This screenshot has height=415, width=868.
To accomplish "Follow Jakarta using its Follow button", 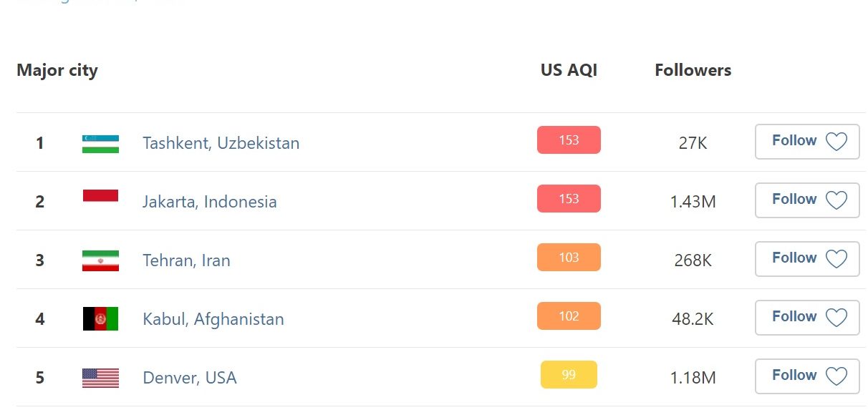I will click(x=807, y=200).
